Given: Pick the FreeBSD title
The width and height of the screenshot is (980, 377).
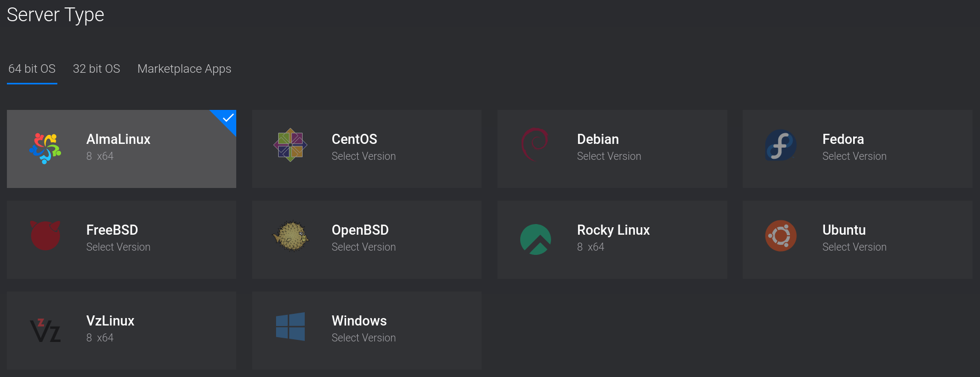Looking at the screenshot, I should point(112,230).
